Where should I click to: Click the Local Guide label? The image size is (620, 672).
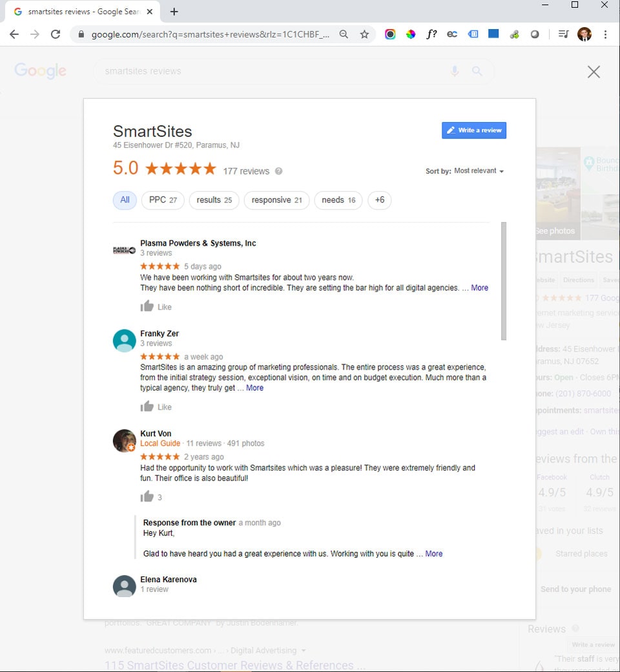[160, 443]
